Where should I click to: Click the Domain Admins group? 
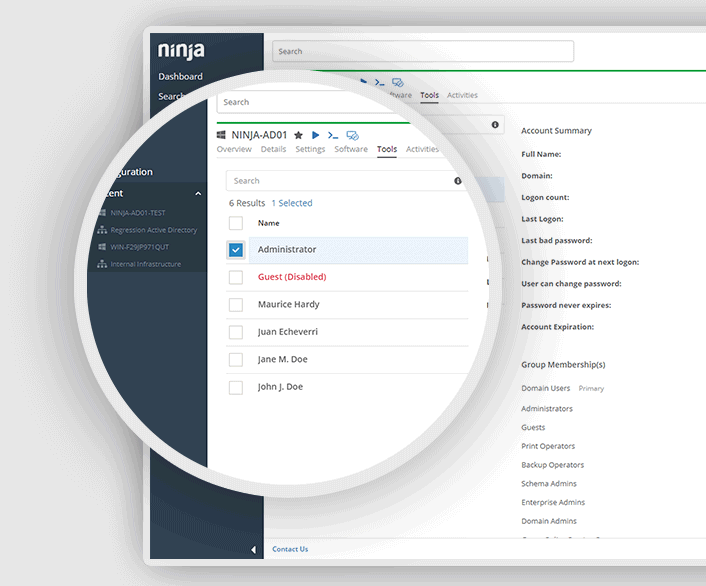[549, 521]
